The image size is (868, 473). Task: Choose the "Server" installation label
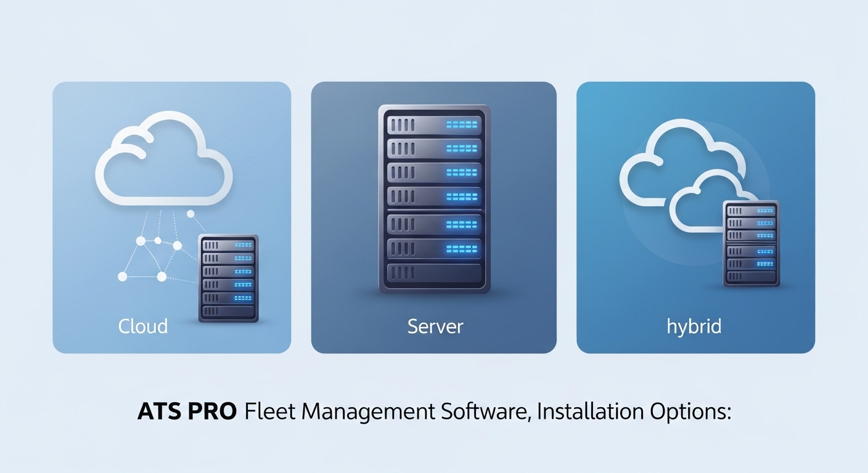click(x=435, y=326)
